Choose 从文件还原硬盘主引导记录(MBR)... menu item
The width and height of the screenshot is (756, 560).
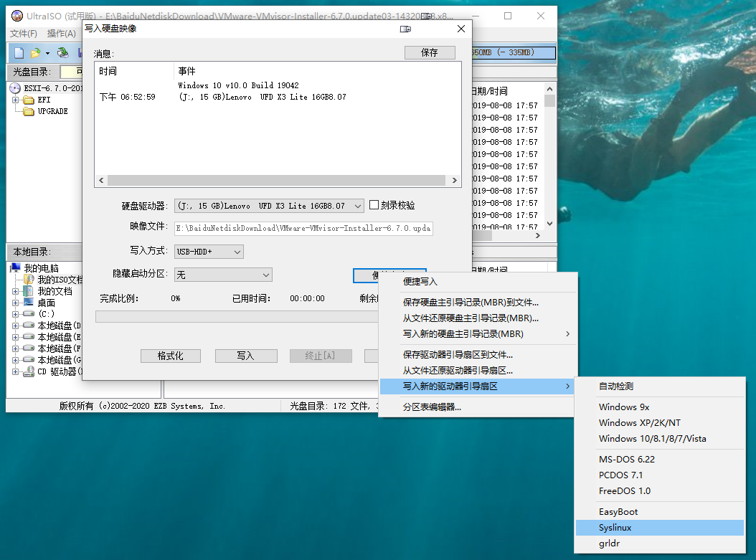[478, 318]
